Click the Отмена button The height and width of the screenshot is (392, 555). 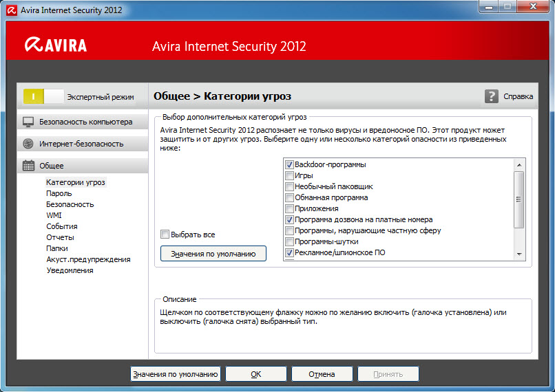click(x=322, y=374)
